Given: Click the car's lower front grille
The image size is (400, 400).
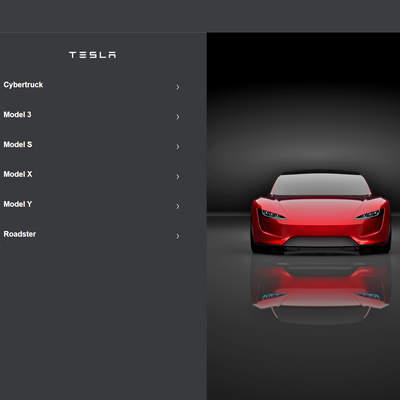Looking at the screenshot, I should 320,241.
